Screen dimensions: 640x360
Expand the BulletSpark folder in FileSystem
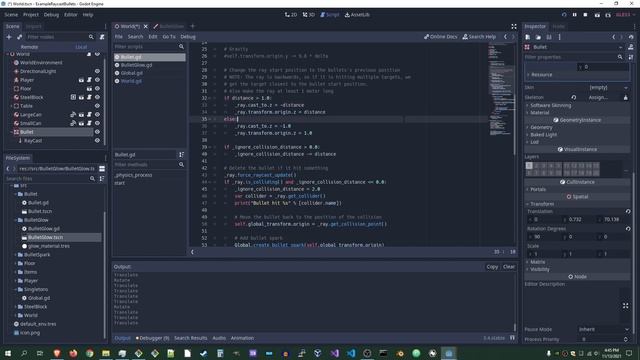pos(16,255)
